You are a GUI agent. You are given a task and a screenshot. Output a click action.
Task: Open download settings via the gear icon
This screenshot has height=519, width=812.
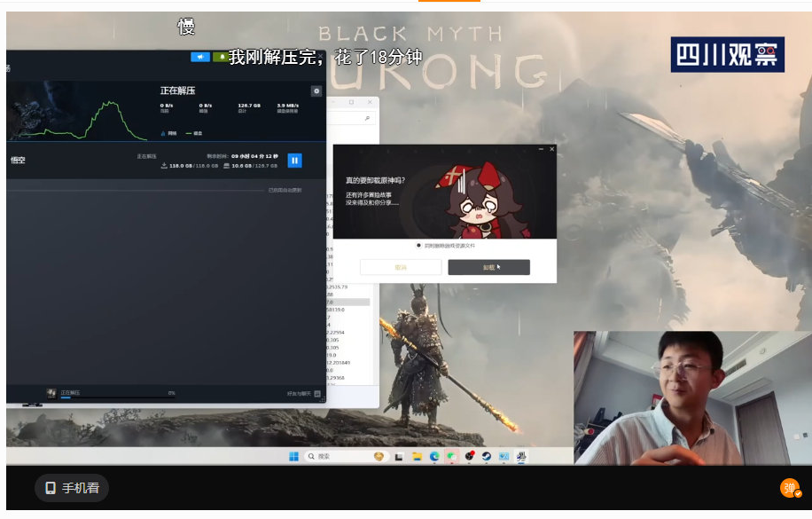(316, 91)
